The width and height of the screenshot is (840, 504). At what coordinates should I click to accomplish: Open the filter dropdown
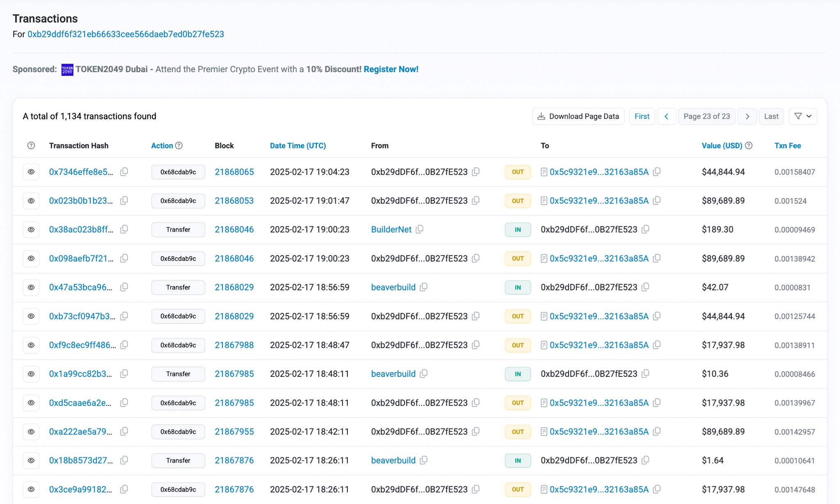pyautogui.click(x=803, y=116)
